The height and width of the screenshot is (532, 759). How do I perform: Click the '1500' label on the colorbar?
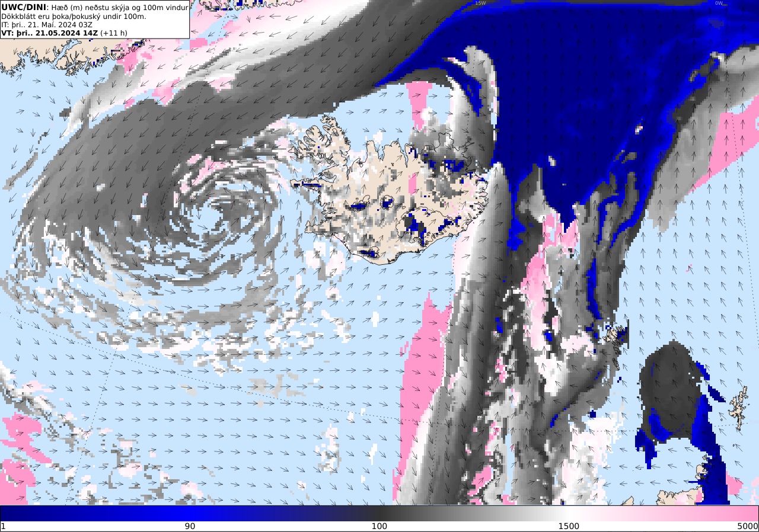tap(569, 526)
